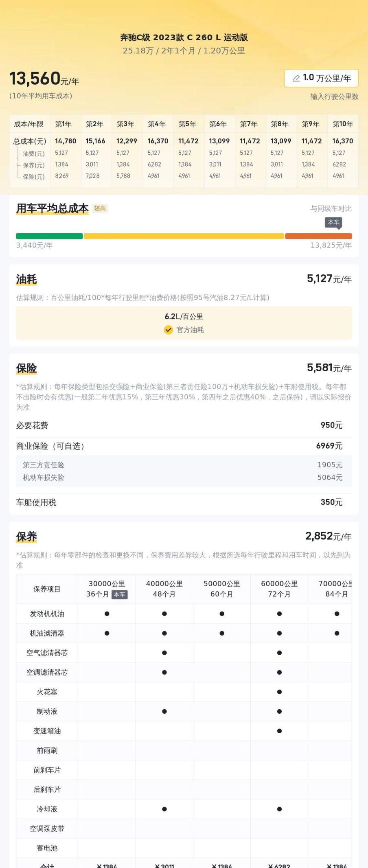Click the 官方油耗 yellow check icon

(169, 330)
